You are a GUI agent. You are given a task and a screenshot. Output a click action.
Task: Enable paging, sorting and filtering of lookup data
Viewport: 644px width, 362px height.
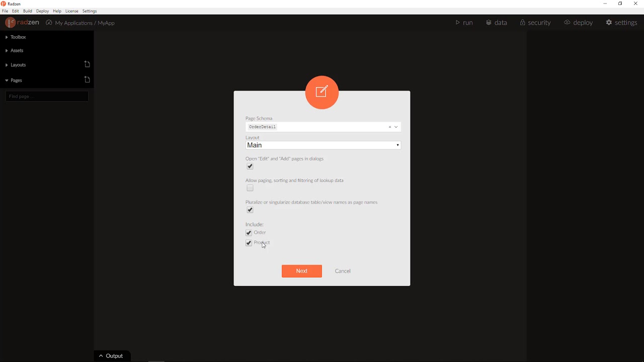250,188
